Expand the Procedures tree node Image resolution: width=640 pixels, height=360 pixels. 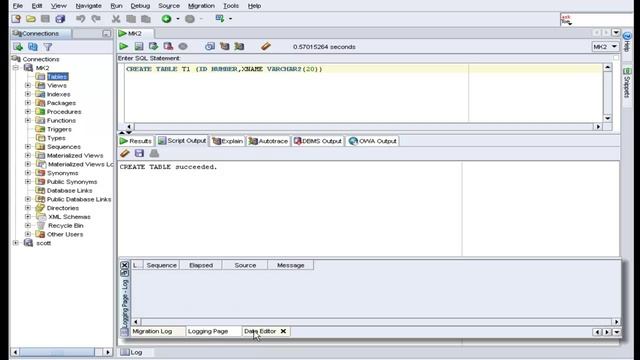(28, 111)
